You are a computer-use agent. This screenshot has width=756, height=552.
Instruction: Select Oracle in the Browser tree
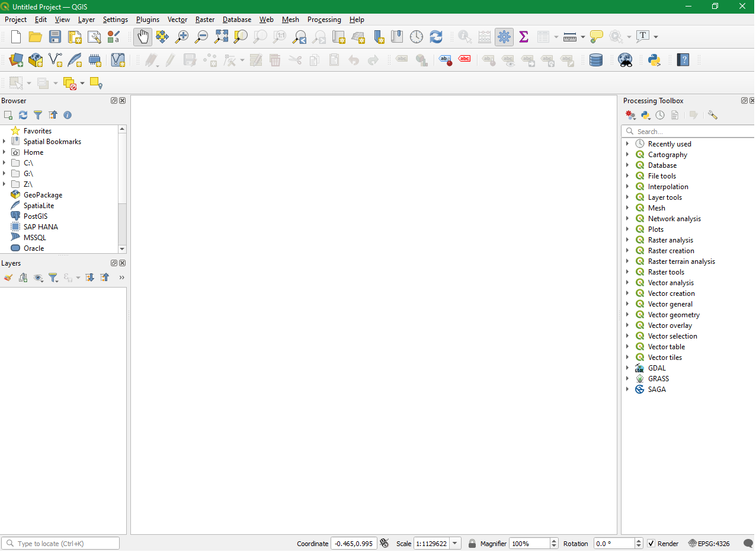34,248
